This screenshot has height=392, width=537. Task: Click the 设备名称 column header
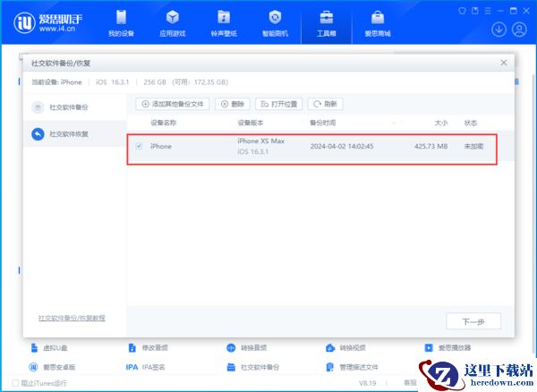tap(164, 123)
